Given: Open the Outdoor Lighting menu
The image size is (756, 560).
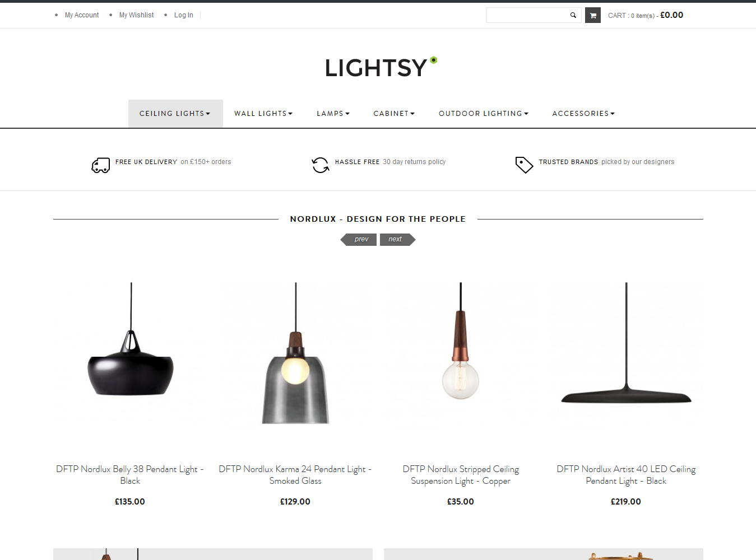Looking at the screenshot, I should [484, 114].
